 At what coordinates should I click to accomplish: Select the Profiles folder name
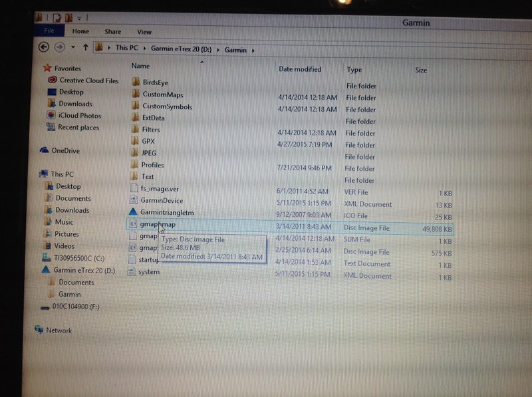pos(153,165)
